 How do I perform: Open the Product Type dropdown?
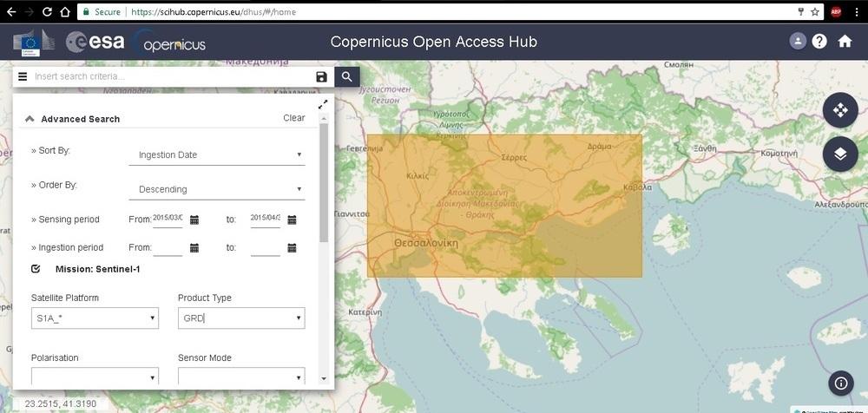[241, 318]
